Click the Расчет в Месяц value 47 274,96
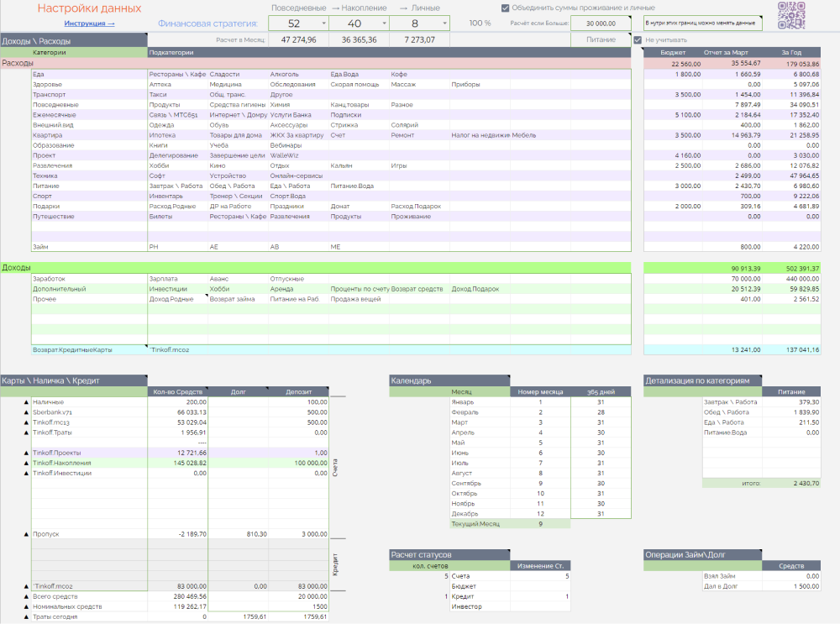 [298, 39]
